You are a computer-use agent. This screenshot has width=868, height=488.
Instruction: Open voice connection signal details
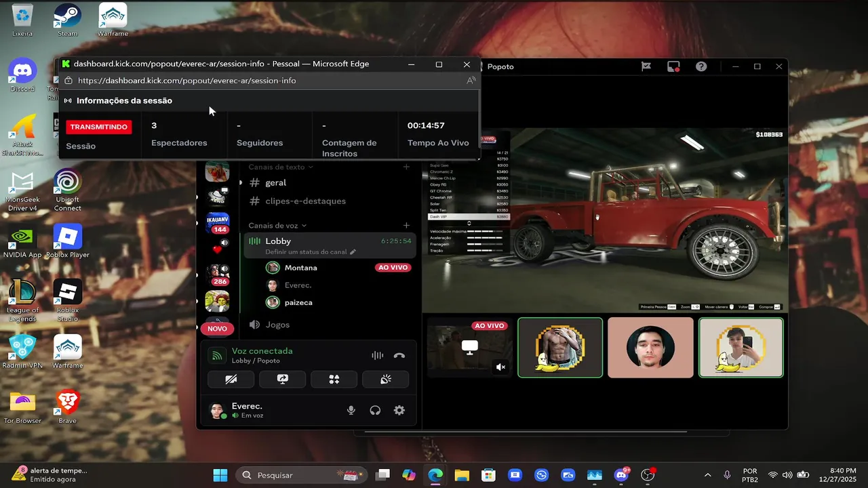pyautogui.click(x=217, y=356)
